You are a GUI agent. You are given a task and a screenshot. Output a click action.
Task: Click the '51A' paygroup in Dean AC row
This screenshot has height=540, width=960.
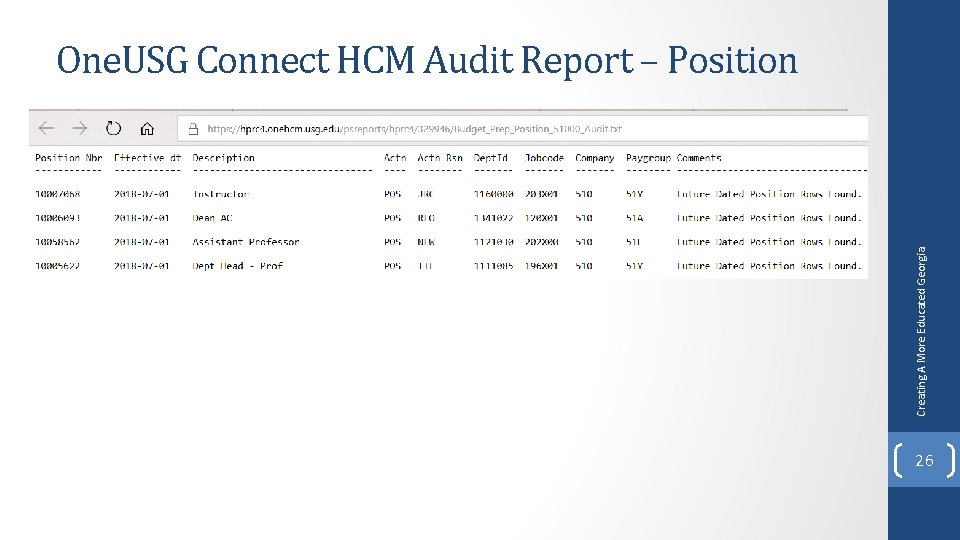[x=634, y=218]
